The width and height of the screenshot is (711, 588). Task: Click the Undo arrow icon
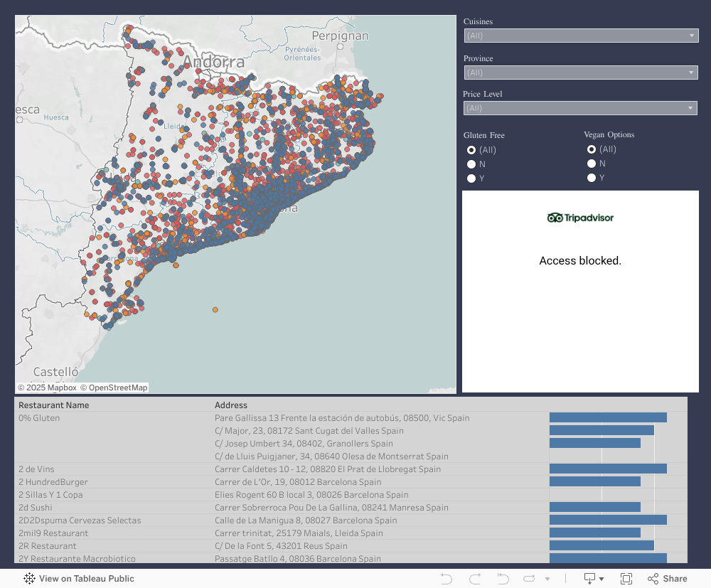tap(447, 579)
